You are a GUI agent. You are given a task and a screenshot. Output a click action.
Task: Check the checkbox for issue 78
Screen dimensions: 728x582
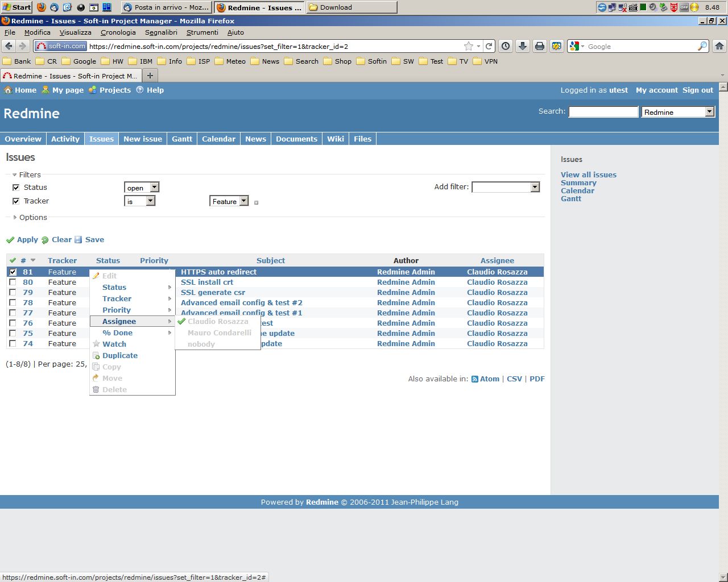13,302
